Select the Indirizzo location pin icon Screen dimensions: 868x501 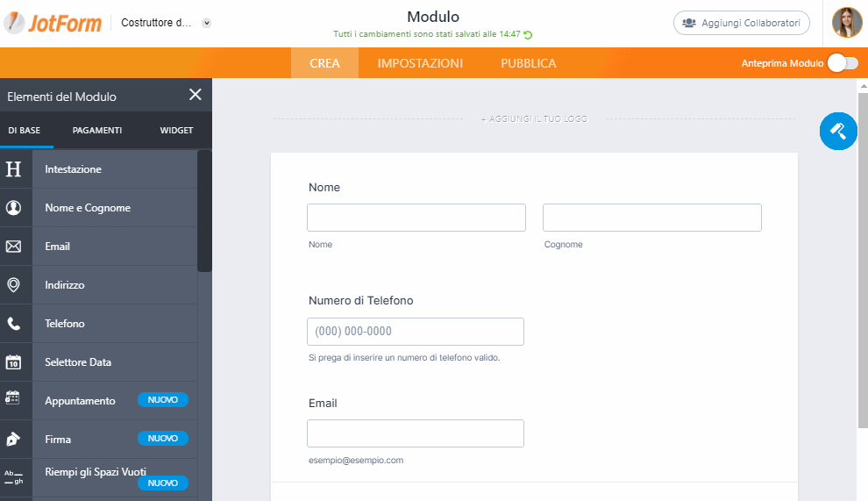pos(14,285)
